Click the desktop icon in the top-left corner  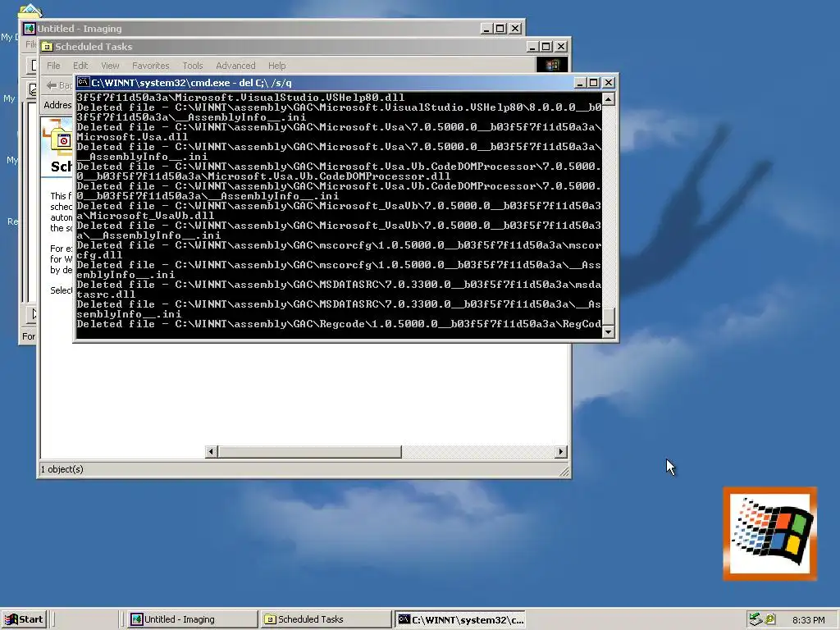point(30,11)
